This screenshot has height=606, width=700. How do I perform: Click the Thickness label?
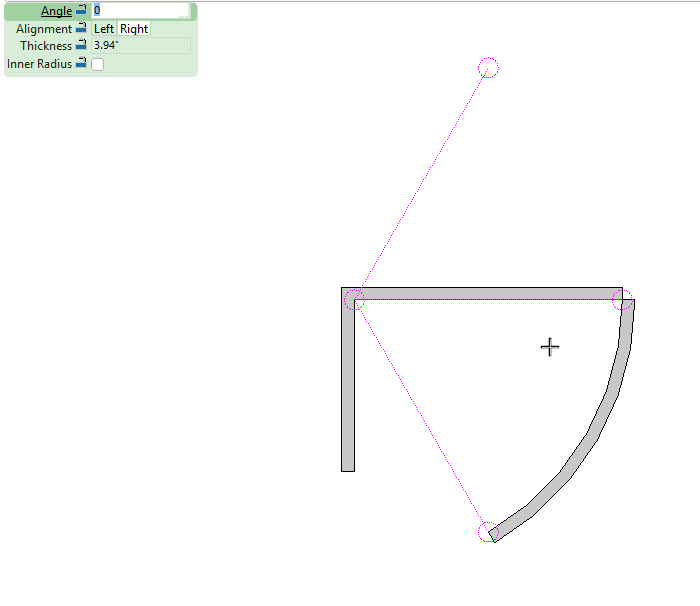pyautogui.click(x=46, y=46)
